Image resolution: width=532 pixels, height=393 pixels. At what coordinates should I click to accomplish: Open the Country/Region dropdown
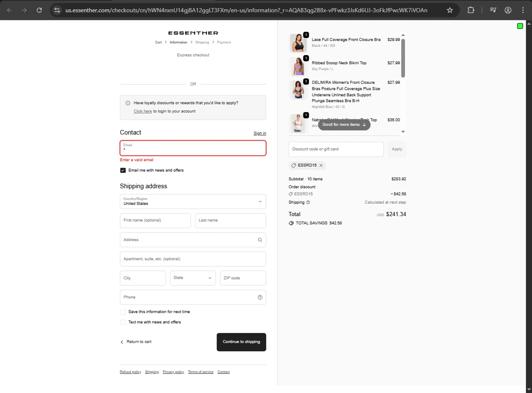193,202
